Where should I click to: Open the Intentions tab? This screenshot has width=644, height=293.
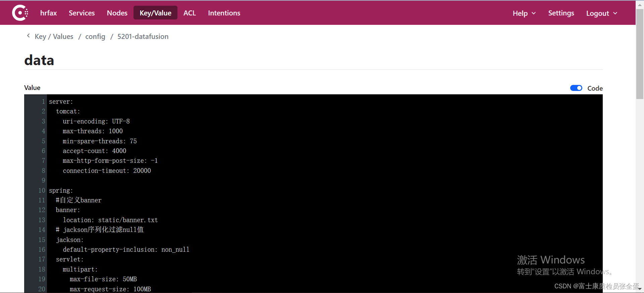pos(224,13)
